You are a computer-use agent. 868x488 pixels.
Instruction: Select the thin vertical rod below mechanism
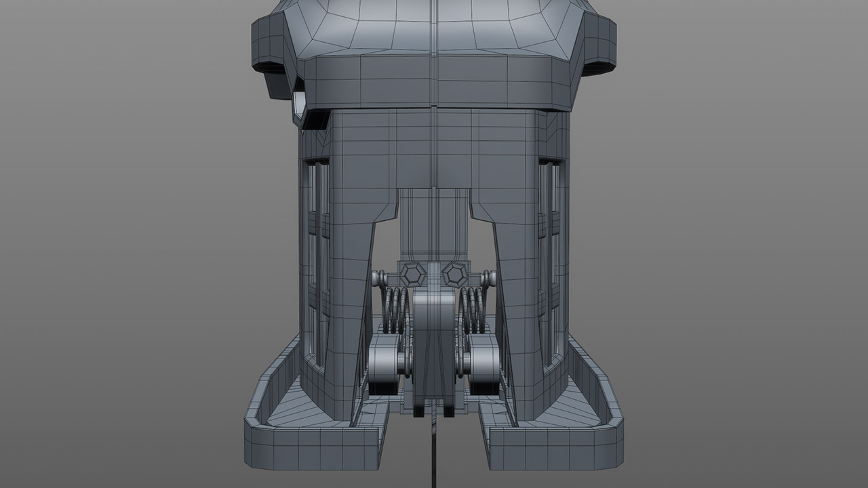pos(433,454)
